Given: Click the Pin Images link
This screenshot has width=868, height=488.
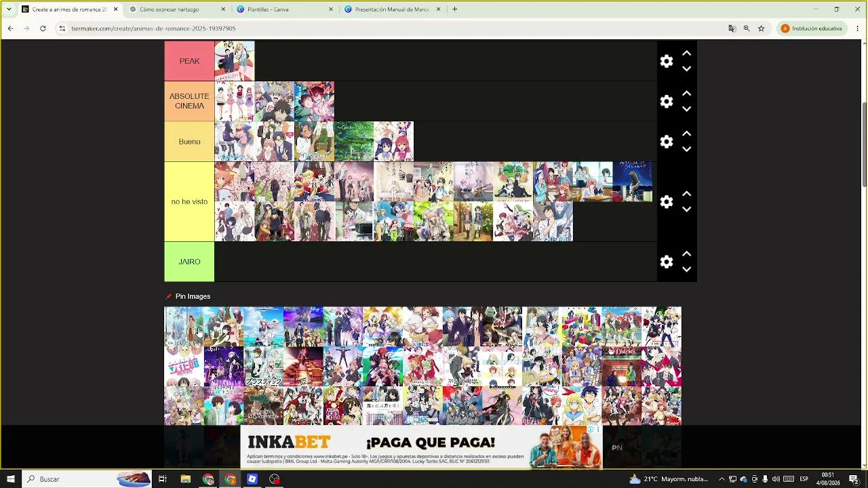Looking at the screenshot, I should tap(193, 296).
